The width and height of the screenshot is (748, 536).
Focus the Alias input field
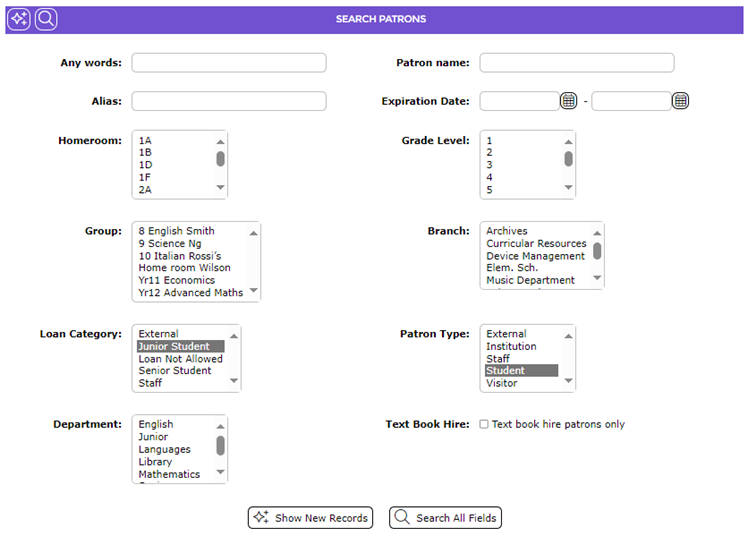[x=229, y=101]
